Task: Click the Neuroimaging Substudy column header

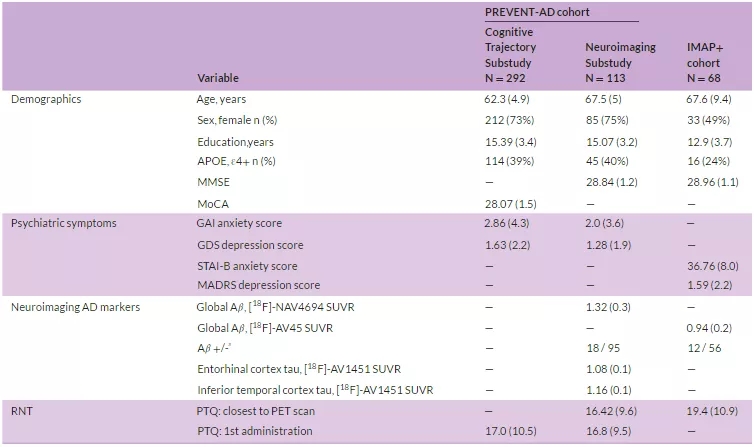Action: point(620,62)
